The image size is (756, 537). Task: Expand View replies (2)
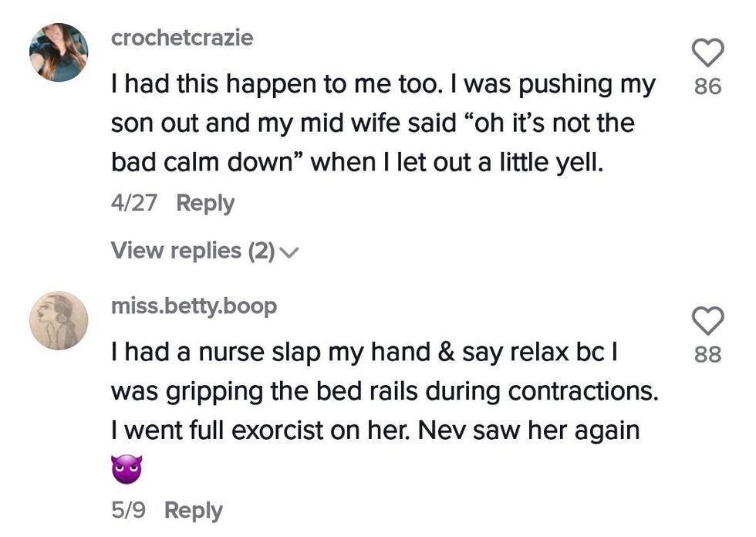pos(193,251)
